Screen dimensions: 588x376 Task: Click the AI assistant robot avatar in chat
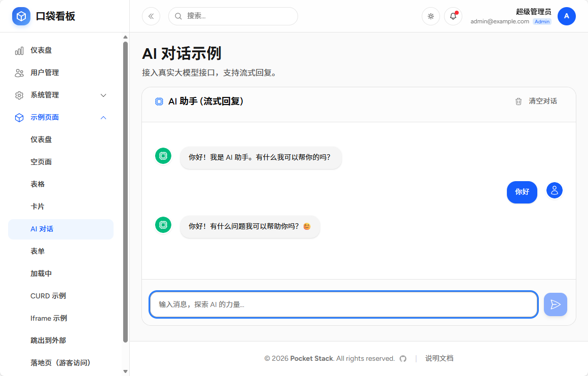(x=163, y=156)
